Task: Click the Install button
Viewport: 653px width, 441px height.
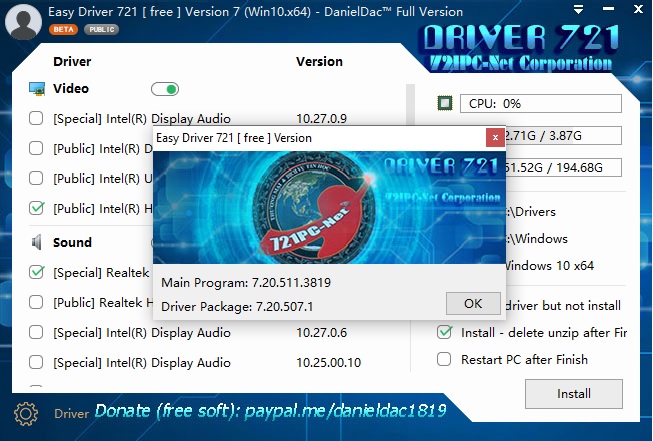Action: click(x=573, y=394)
